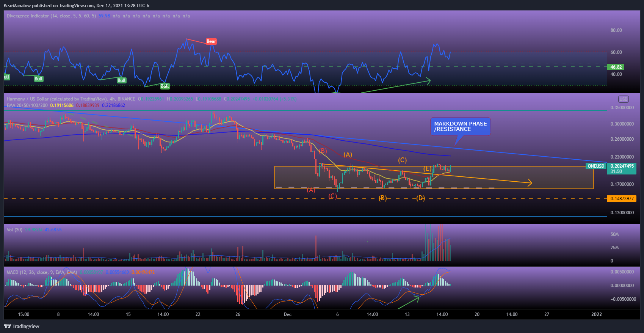Click the 0.17000000 price axis label
The image size is (644, 333).
[622, 184]
